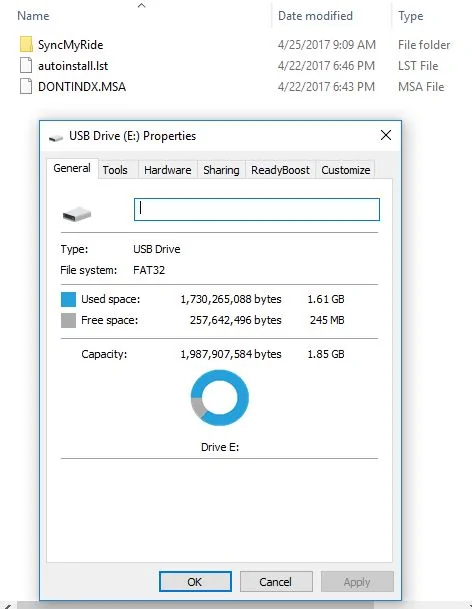
Task: Click the blue Used space color square
Action: click(x=68, y=299)
